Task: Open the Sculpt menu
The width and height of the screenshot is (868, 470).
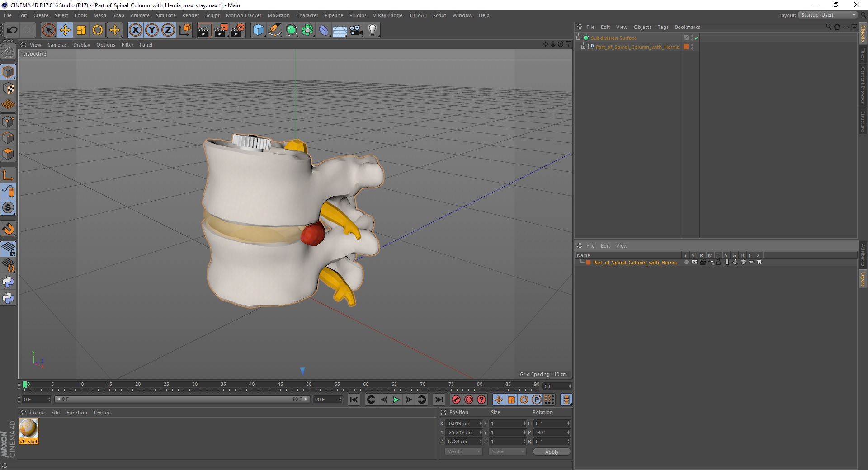Action: (x=212, y=15)
